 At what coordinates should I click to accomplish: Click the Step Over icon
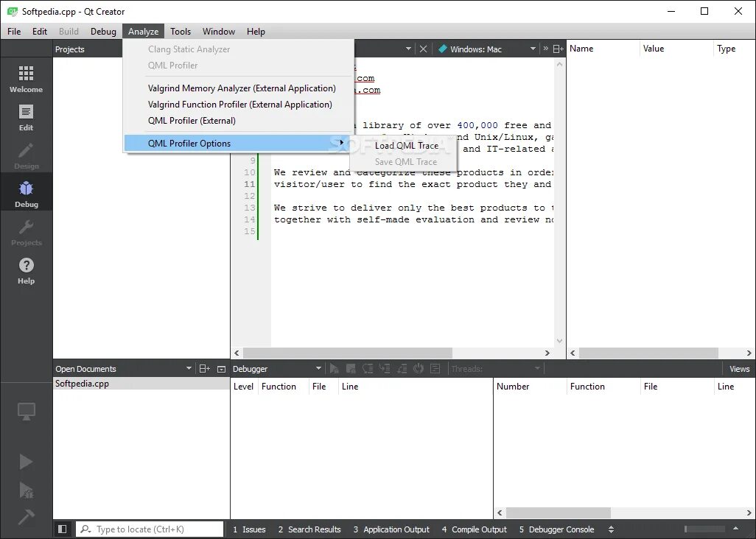click(x=368, y=369)
